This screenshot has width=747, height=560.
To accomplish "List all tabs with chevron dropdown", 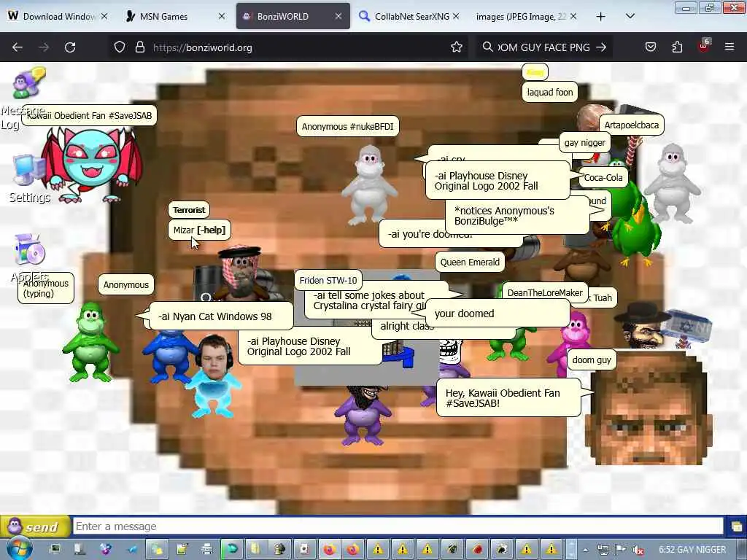I will coord(630,16).
